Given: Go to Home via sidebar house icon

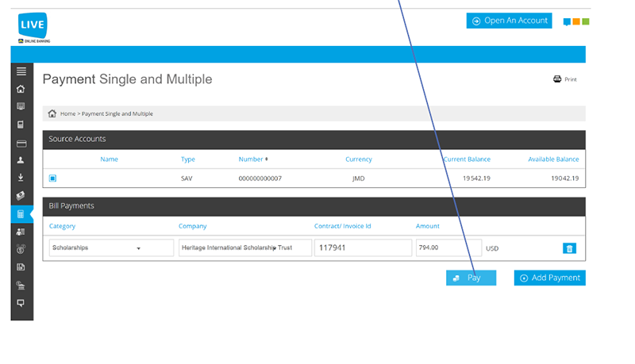Looking at the screenshot, I should click(21, 89).
